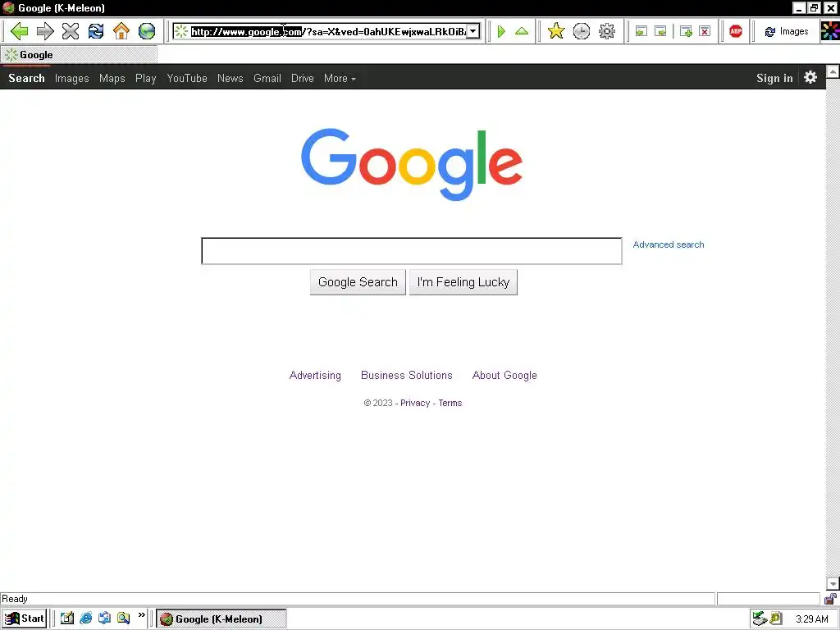Launch Internet Explorer from quick launch

(85, 619)
